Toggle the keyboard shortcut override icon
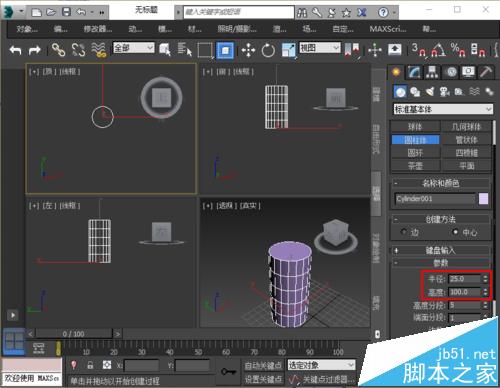 coord(395,50)
